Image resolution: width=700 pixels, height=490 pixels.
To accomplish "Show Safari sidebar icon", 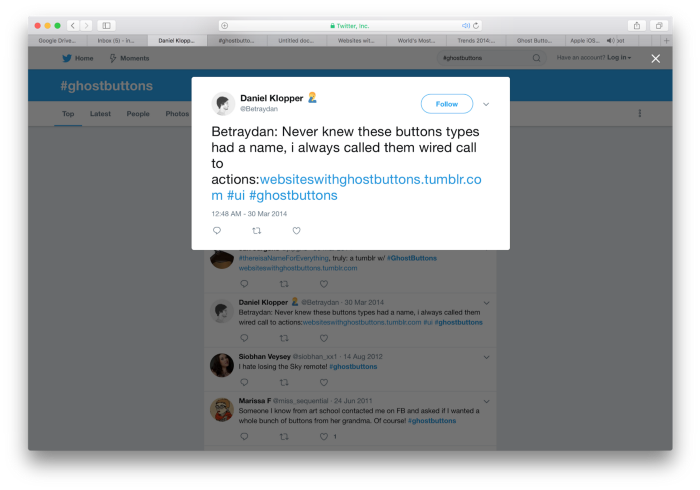I will [x=106, y=25].
